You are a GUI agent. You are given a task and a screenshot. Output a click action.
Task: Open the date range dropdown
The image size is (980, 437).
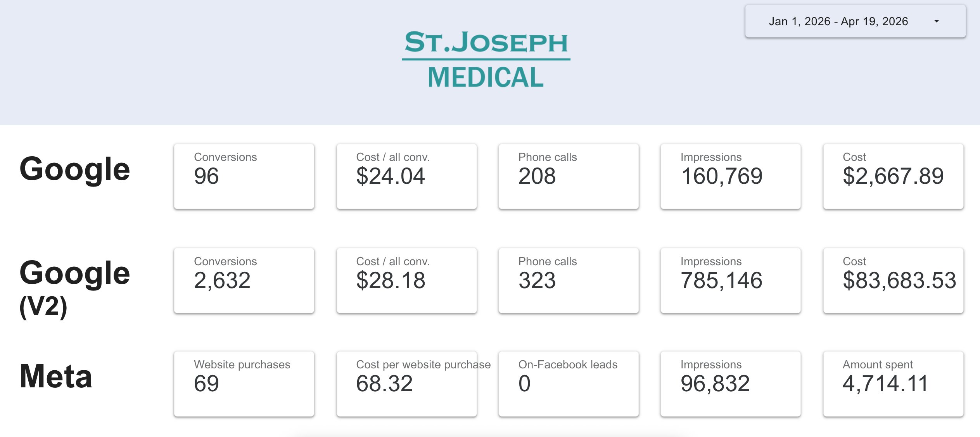pyautogui.click(x=838, y=21)
